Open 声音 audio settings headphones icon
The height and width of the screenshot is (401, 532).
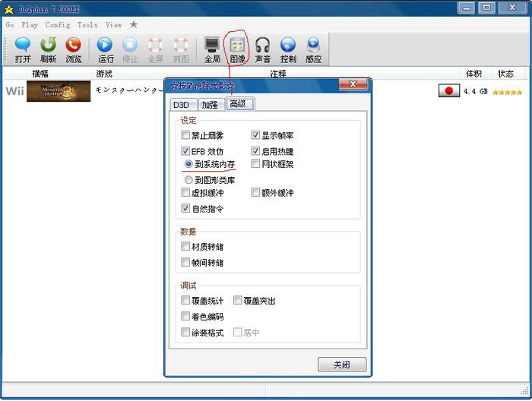pyautogui.click(x=263, y=50)
